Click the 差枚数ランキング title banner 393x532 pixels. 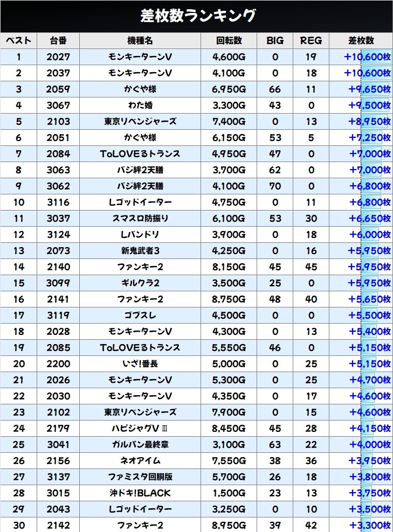(196, 16)
